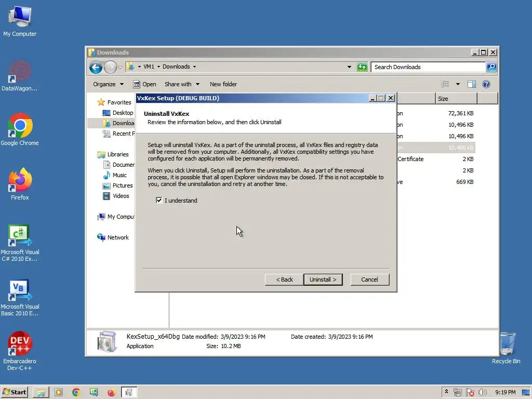
Task: Open the Start menu
Action: pos(14,393)
